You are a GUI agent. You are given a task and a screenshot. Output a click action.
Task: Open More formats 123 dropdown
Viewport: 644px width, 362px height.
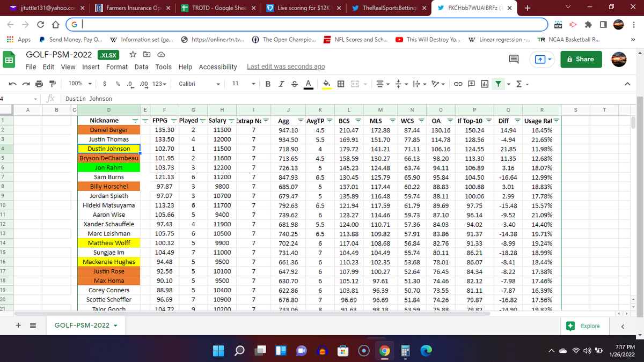160,84
